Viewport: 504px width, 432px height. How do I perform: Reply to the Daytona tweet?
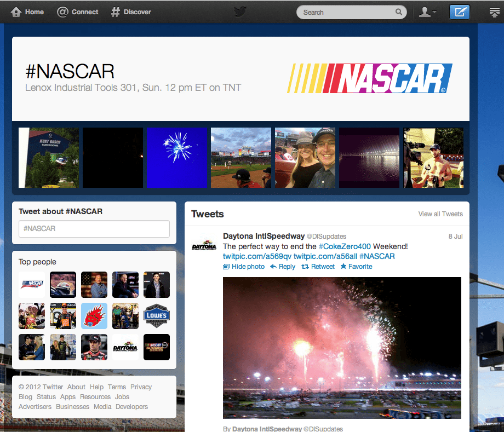[283, 267]
